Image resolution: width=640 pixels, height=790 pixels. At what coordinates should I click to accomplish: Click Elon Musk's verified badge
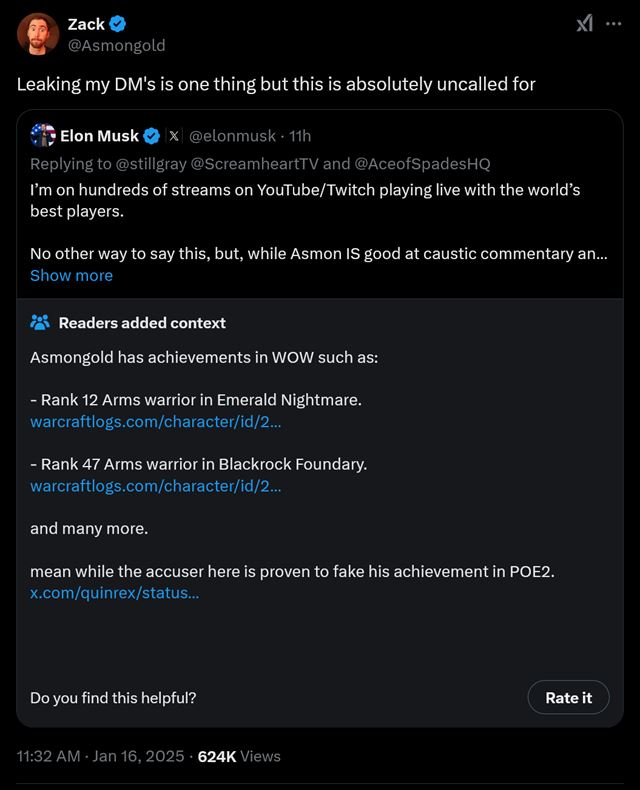(x=152, y=136)
